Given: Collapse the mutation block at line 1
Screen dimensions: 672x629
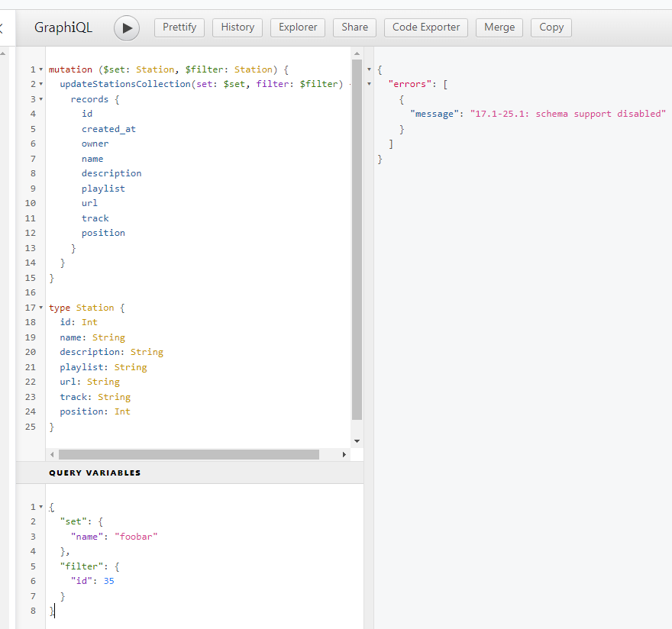Looking at the screenshot, I should [40, 69].
